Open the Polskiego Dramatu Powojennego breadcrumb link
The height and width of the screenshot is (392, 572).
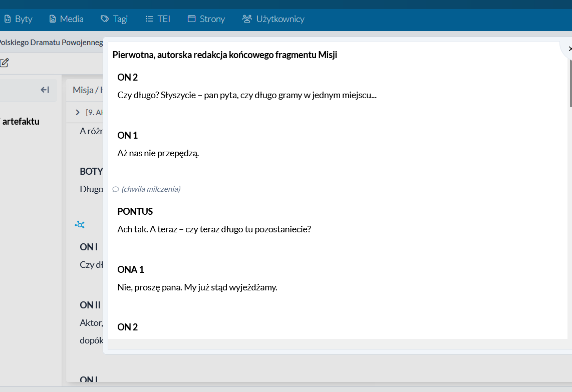pos(50,43)
